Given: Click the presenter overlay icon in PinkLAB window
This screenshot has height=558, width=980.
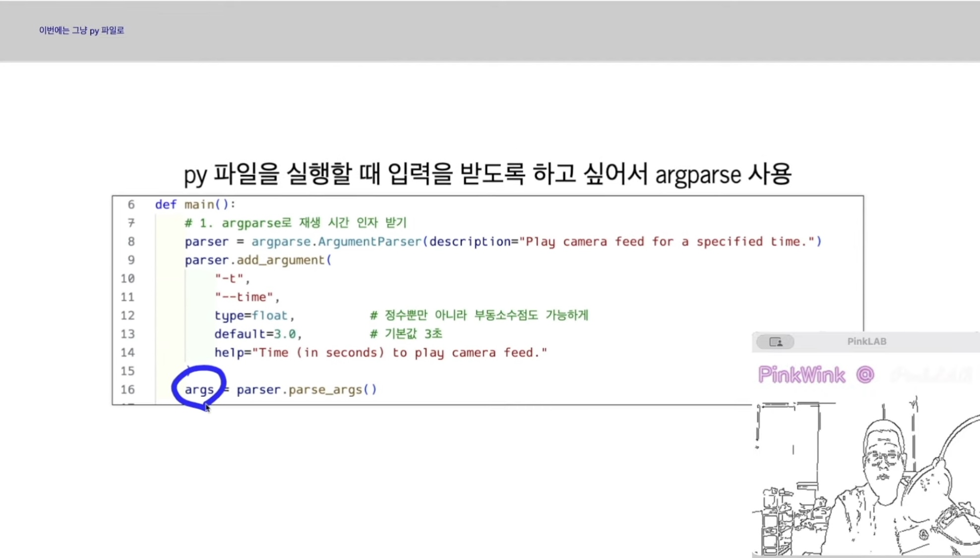Looking at the screenshot, I should [x=775, y=342].
